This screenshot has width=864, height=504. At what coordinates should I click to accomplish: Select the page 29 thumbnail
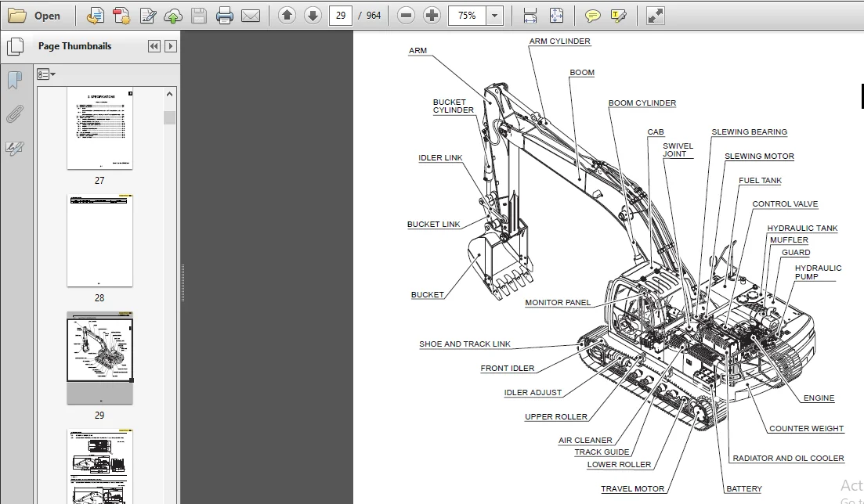click(x=99, y=358)
